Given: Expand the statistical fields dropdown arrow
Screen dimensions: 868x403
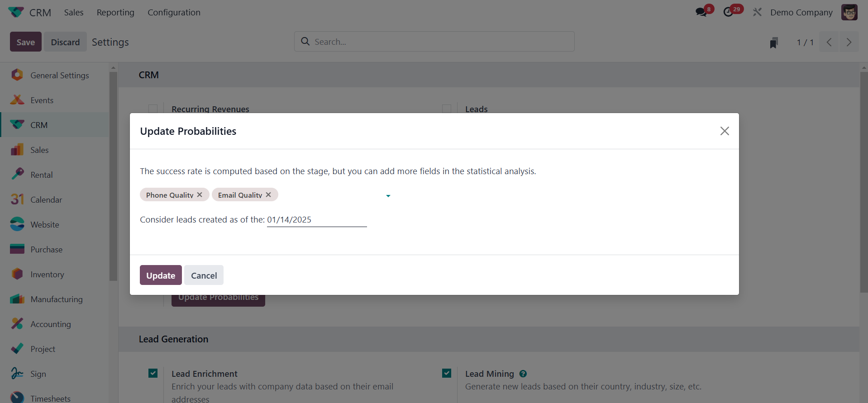Looking at the screenshot, I should click(388, 196).
